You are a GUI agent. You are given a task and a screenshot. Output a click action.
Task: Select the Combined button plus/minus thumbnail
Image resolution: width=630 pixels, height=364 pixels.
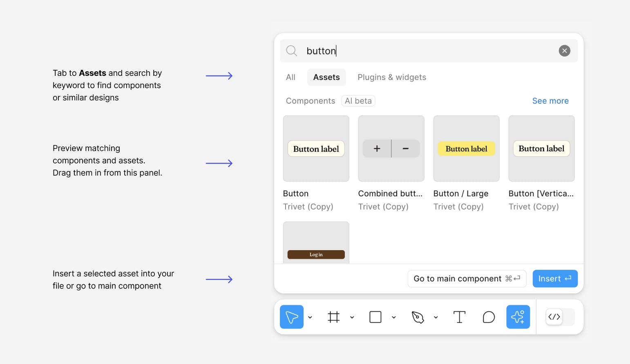[x=391, y=149]
